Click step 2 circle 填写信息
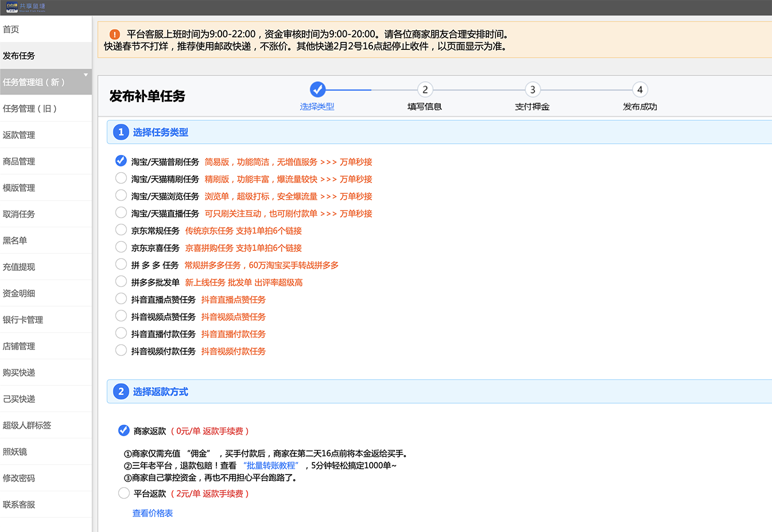The image size is (772, 532). click(x=425, y=90)
